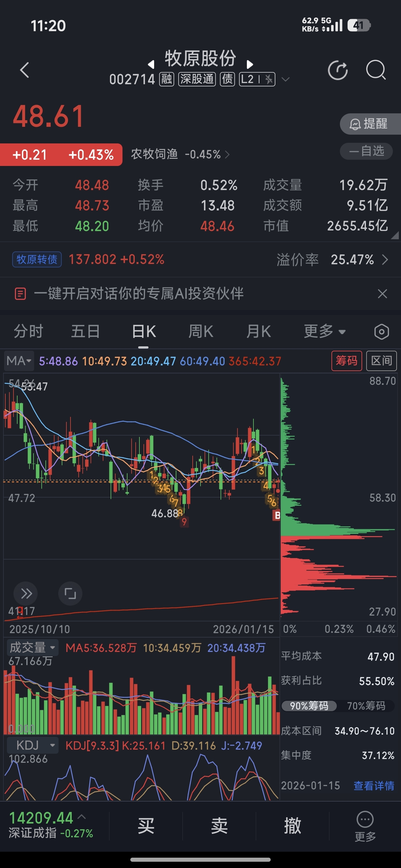
Task: Tap the double-arrow expand chart icon
Action: [26, 593]
